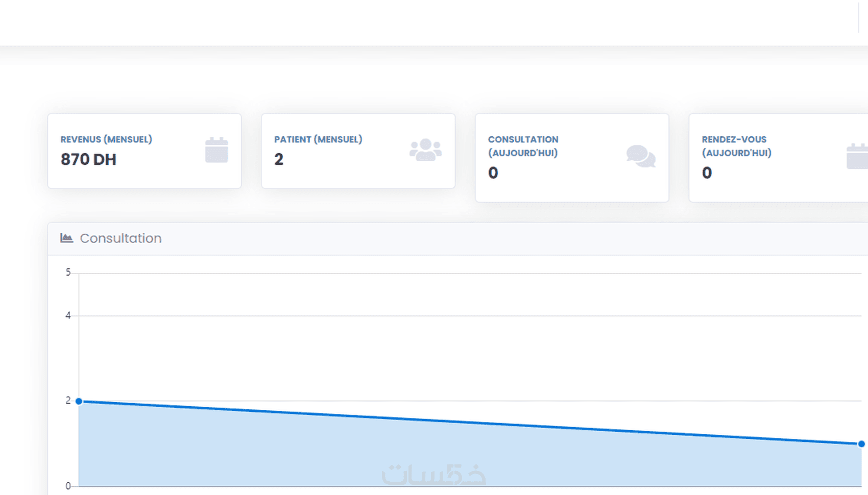
Task: Select the Rendez-vous (Aujourd'hui) card
Action: tap(779, 158)
